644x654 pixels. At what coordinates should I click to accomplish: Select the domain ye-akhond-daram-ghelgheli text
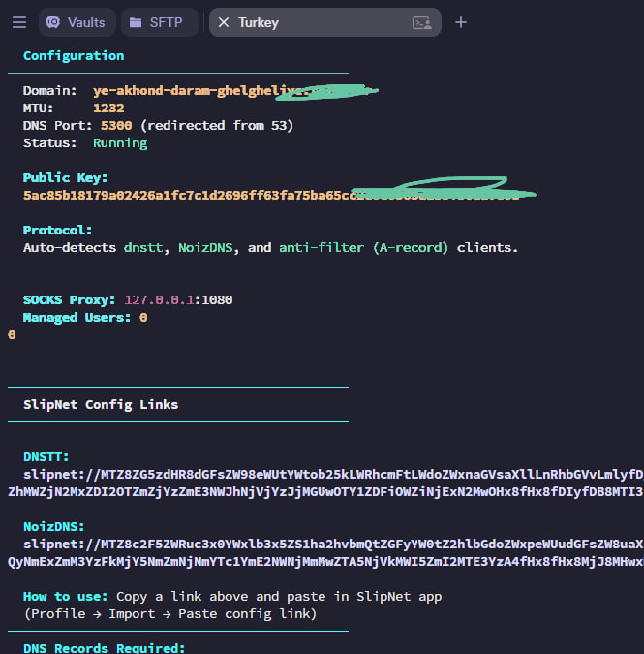point(192,91)
